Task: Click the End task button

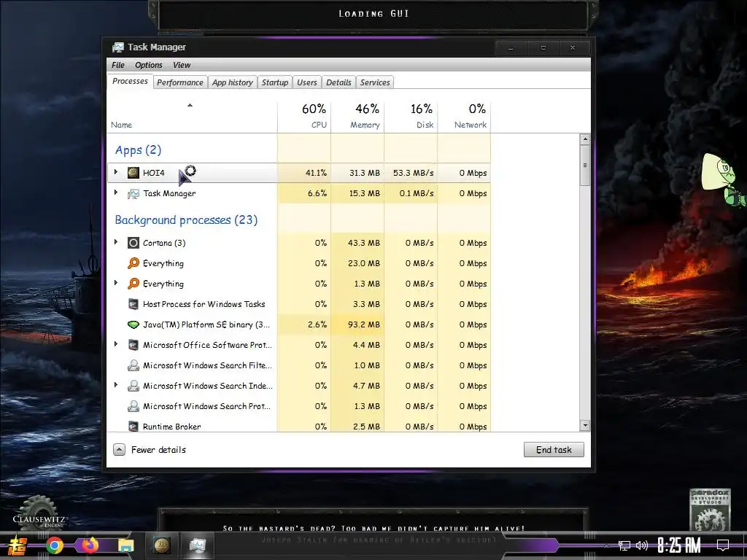Action: [554, 449]
